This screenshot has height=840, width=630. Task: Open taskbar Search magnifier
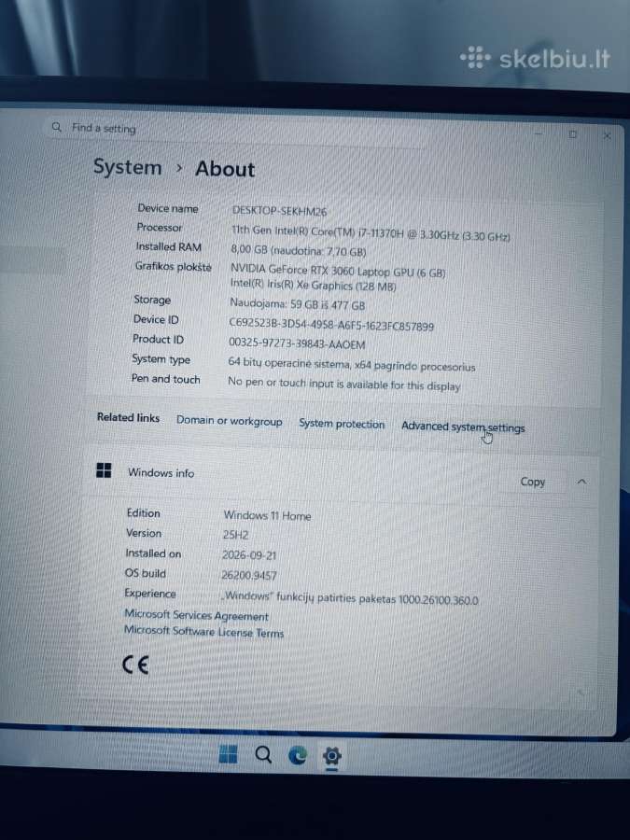click(x=263, y=754)
